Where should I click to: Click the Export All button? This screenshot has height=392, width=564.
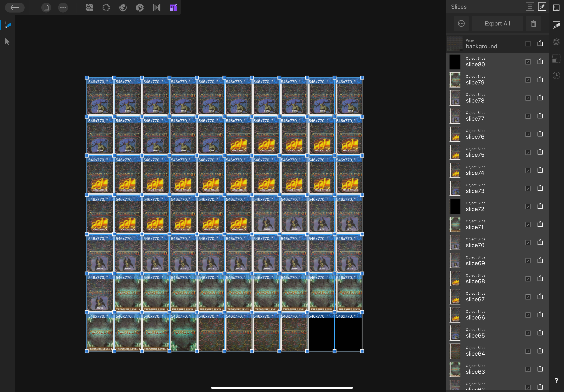[x=497, y=24]
